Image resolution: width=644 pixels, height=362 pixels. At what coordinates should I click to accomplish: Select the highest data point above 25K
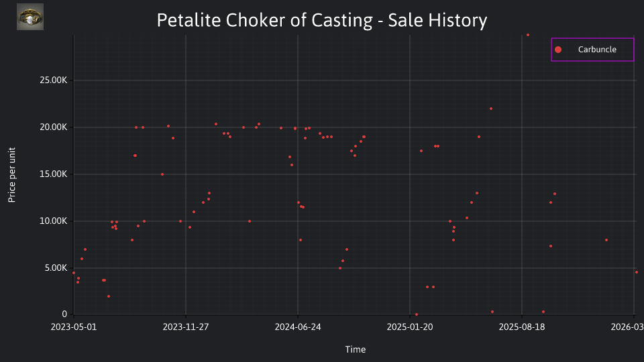pos(528,36)
